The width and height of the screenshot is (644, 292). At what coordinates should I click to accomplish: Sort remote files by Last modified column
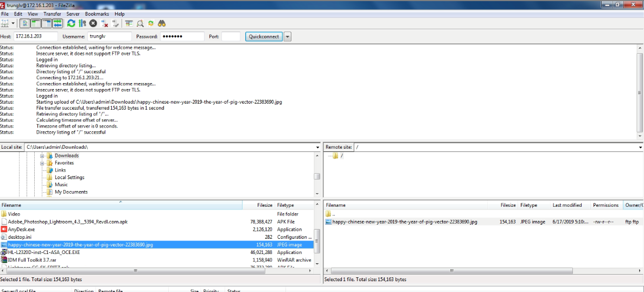pos(570,205)
